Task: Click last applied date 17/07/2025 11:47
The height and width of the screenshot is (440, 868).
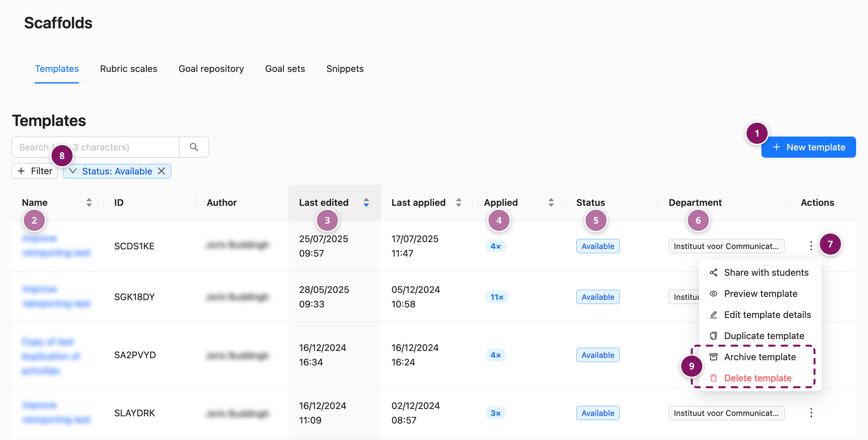Action: 415,246
